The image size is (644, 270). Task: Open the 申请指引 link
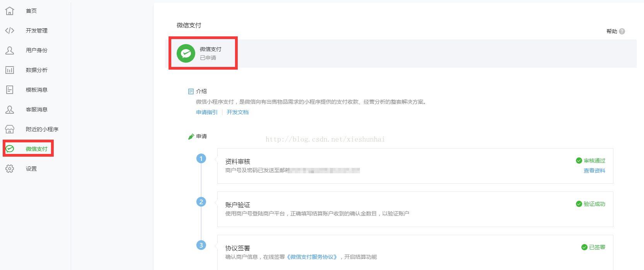click(x=207, y=112)
